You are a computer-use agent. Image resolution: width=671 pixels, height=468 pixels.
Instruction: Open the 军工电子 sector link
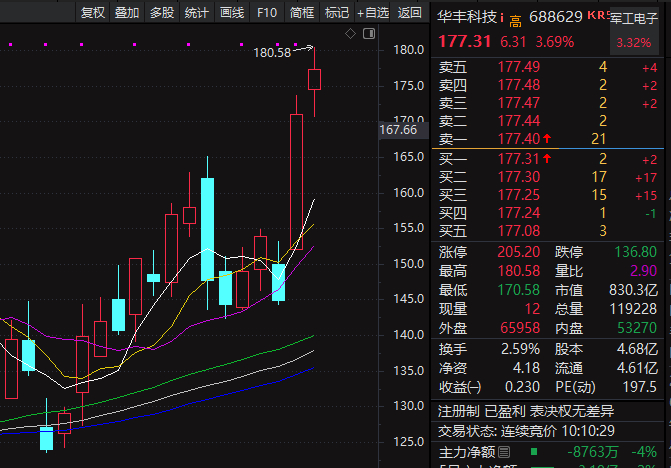(x=634, y=18)
